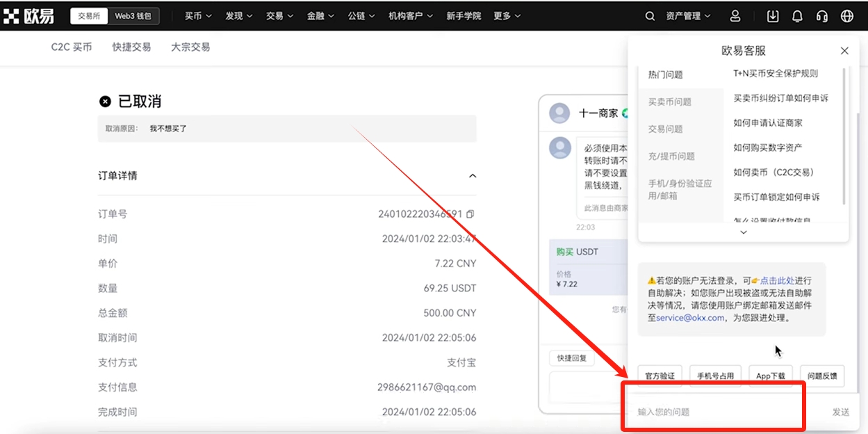Open the 机构客户 dropdown menu
Viewport: 868px width, 434px height.
tap(411, 16)
